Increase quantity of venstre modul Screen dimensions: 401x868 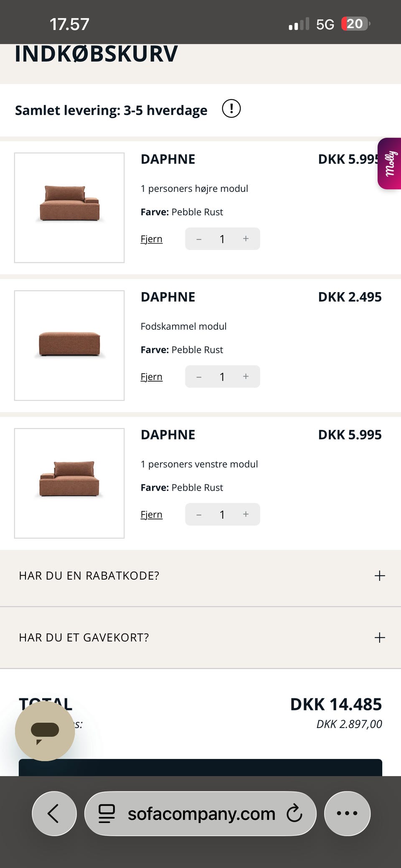pos(246,514)
